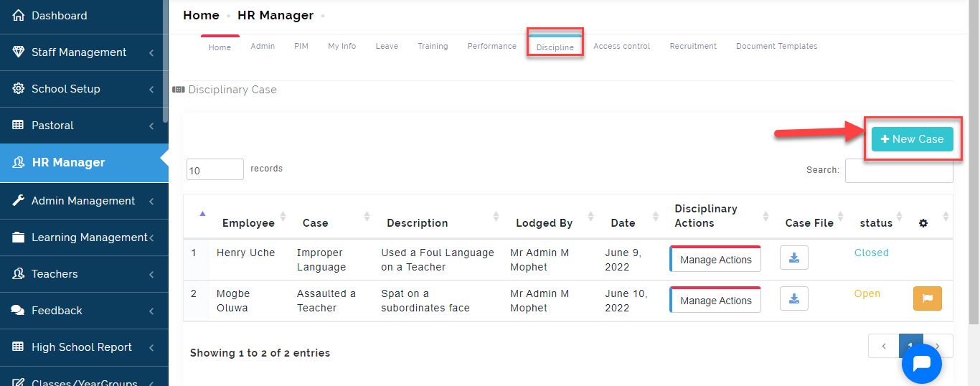Image resolution: width=980 pixels, height=386 pixels.
Task: Open the Admin tab
Action: point(263,46)
